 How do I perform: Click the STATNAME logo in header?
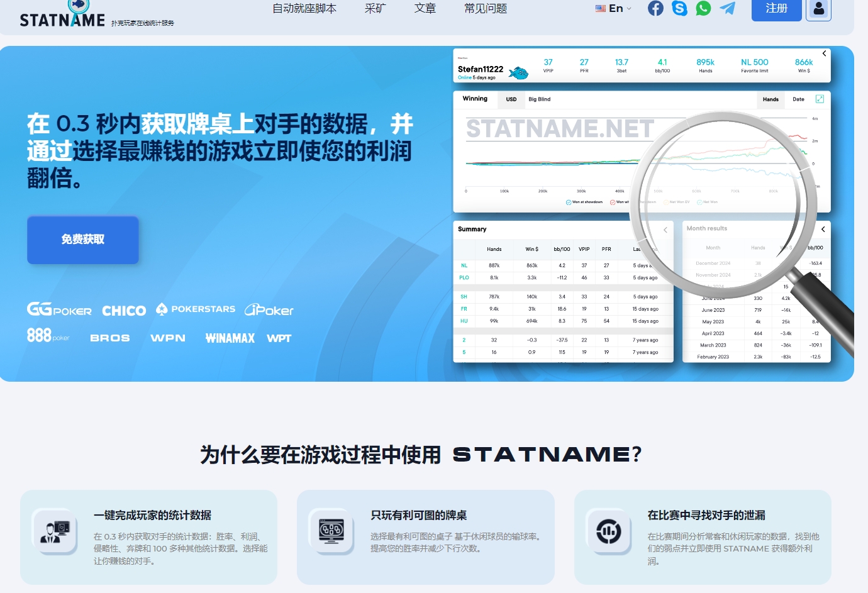click(x=62, y=15)
